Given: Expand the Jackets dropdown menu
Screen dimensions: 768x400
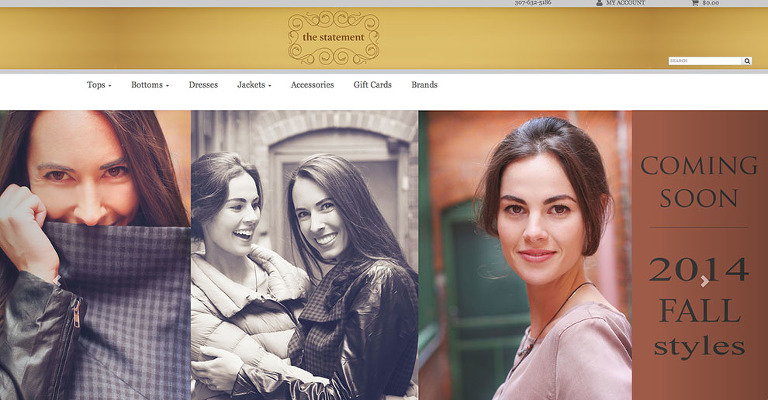Looking at the screenshot, I should tap(254, 85).
